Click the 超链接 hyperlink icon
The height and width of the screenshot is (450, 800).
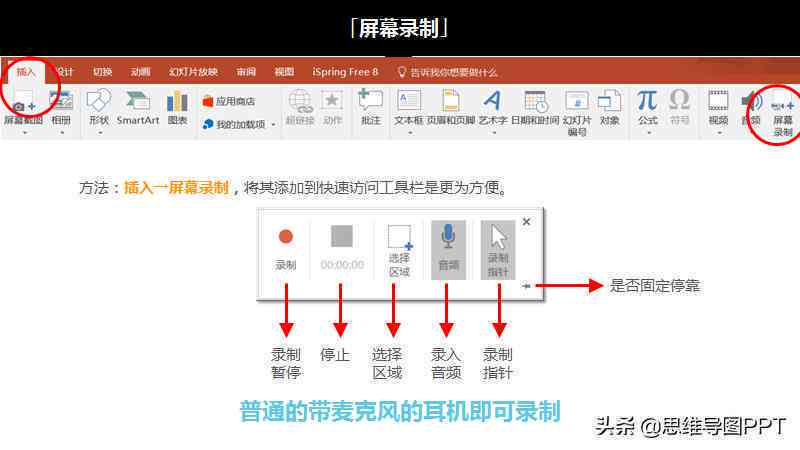coord(301,101)
